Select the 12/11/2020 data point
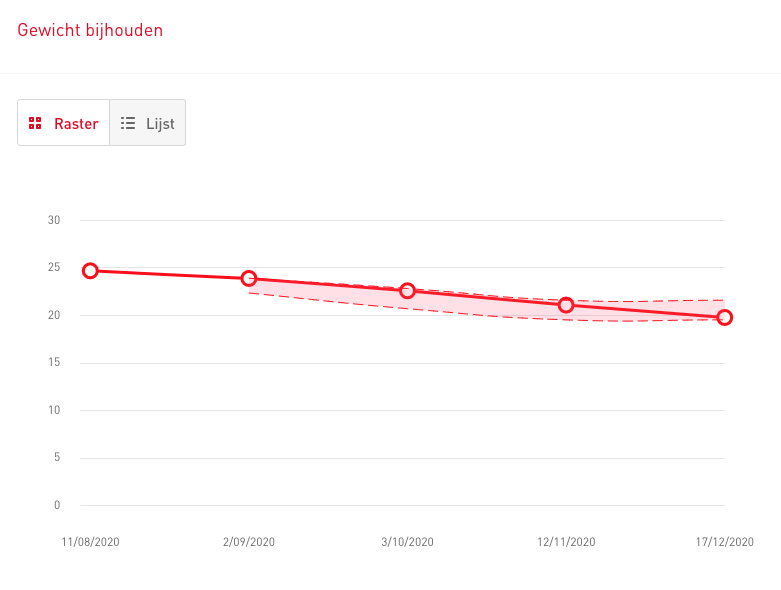 pos(566,305)
